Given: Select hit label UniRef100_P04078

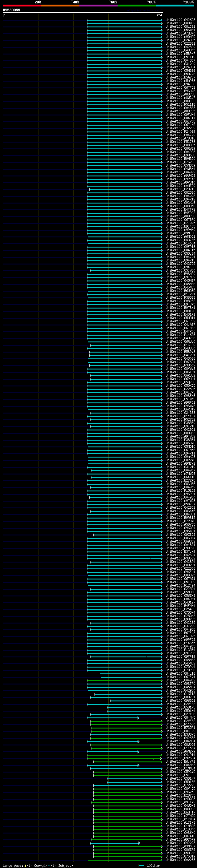Looking at the screenshot, I should (x=180, y=196).
